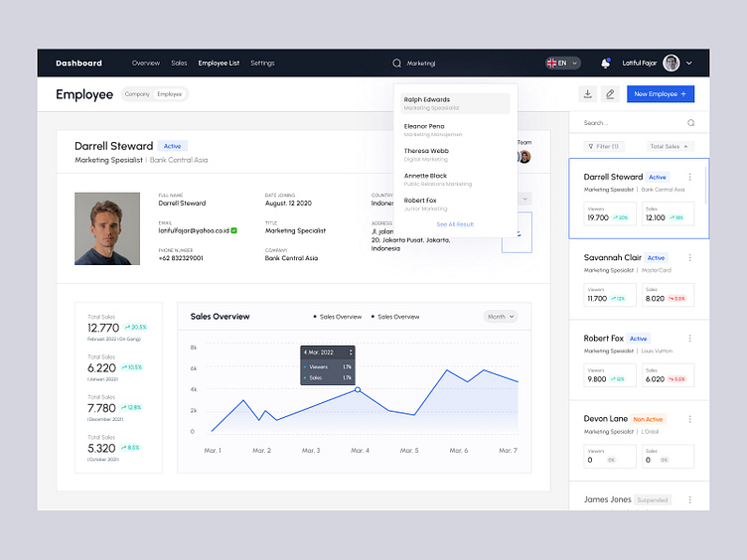Click the employee list search magnifier icon

(x=690, y=123)
